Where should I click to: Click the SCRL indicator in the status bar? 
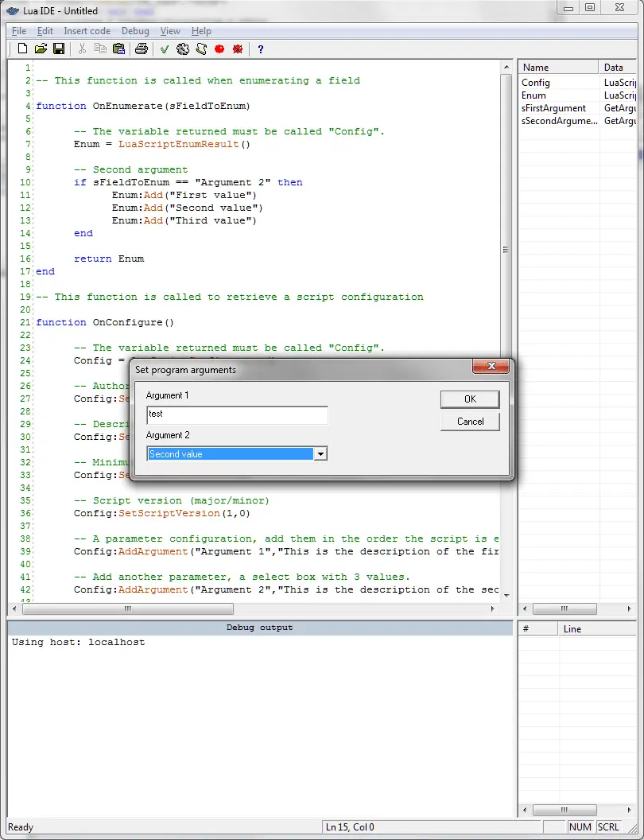pyautogui.click(x=608, y=827)
